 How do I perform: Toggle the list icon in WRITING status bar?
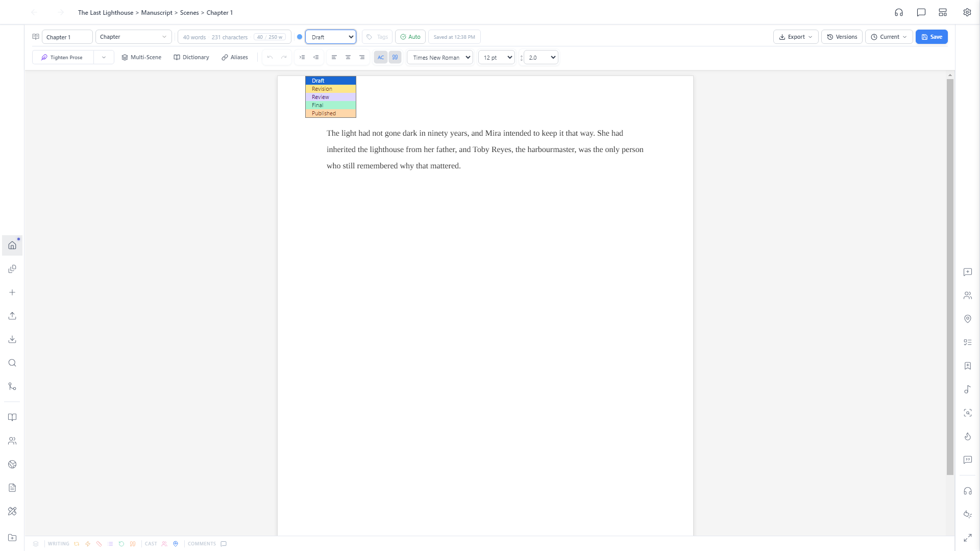110,544
